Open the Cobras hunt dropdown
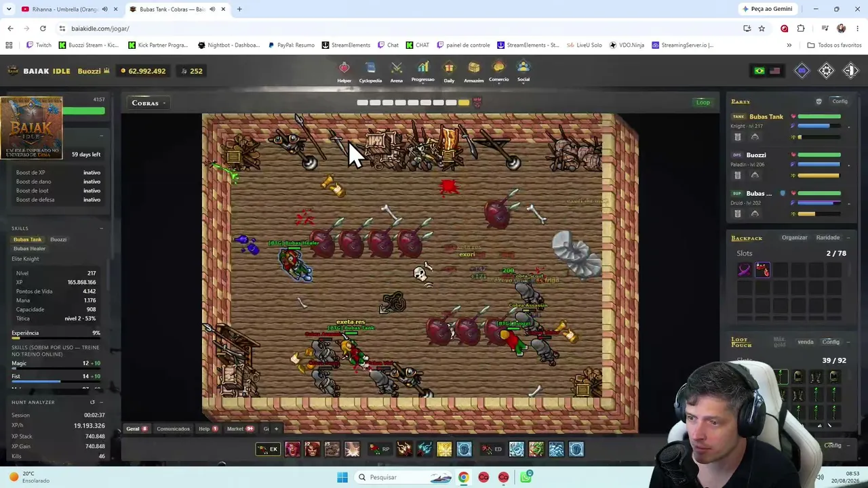The height and width of the screenshot is (488, 868). [x=148, y=103]
